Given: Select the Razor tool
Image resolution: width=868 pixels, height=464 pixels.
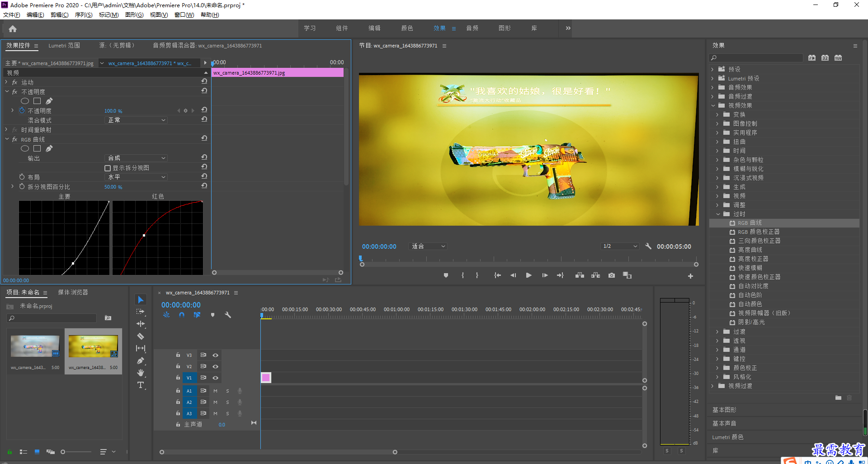Looking at the screenshot, I should click(x=141, y=336).
